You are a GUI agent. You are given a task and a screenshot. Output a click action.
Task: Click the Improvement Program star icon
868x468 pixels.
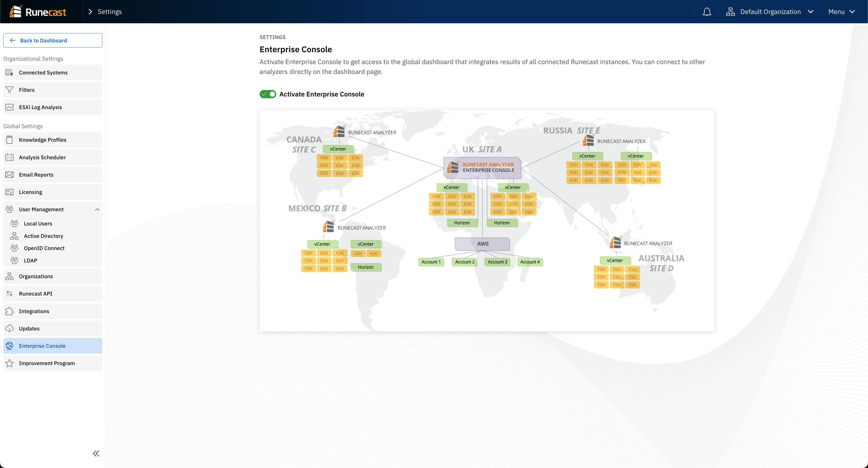click(10, 363)
